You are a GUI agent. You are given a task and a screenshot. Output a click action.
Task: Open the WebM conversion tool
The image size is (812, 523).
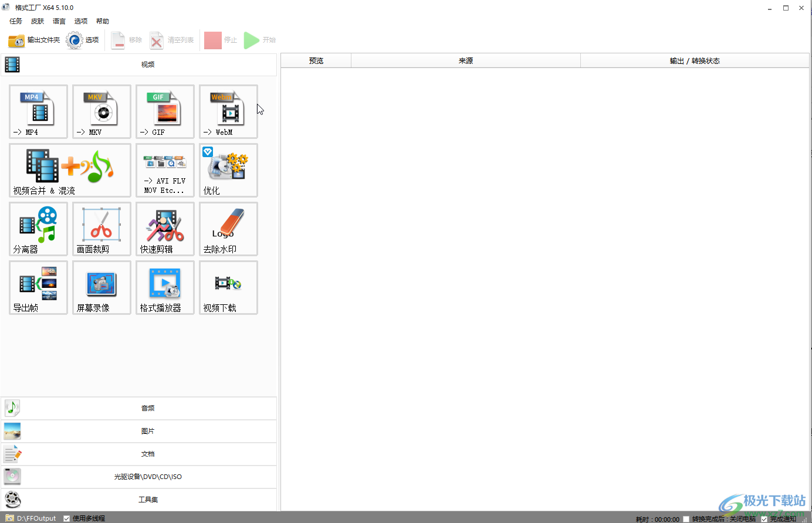[x=228, y=111]
